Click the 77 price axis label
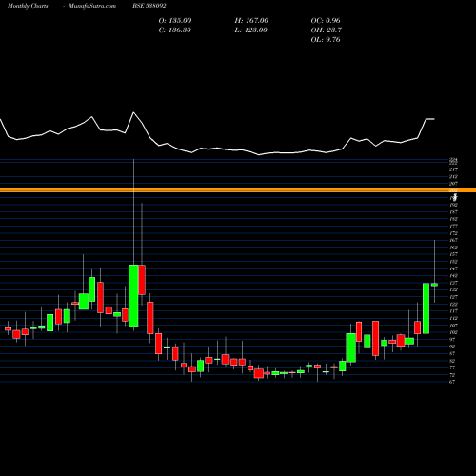The image size is (476, 476). tap(452, 368)
